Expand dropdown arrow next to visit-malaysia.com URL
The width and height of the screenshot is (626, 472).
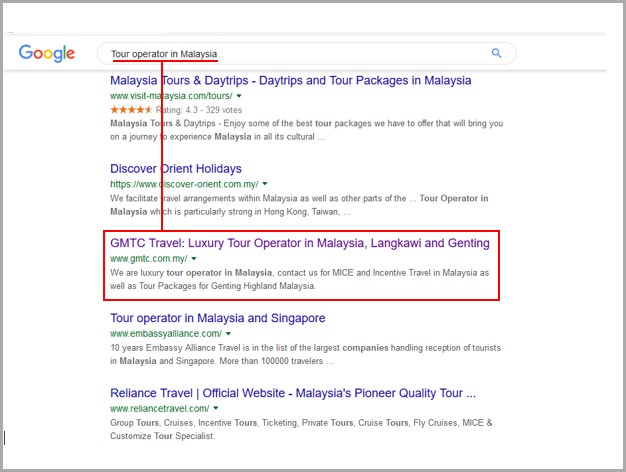click(x=239, y=96)
